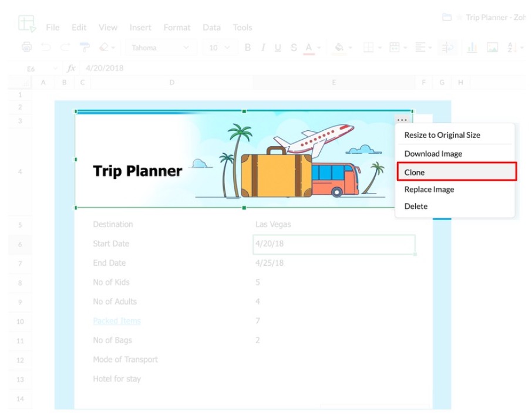Image resolution: width=532 pixels, height=416 pixels.
Task: Click the Sort A-Z icon
Action: point(512,48)
